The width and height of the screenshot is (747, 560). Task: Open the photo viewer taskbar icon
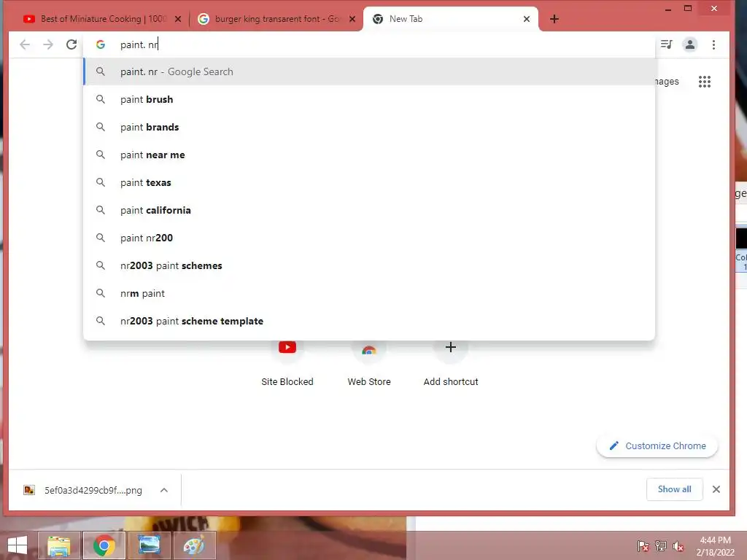click(x=149, y=545)
